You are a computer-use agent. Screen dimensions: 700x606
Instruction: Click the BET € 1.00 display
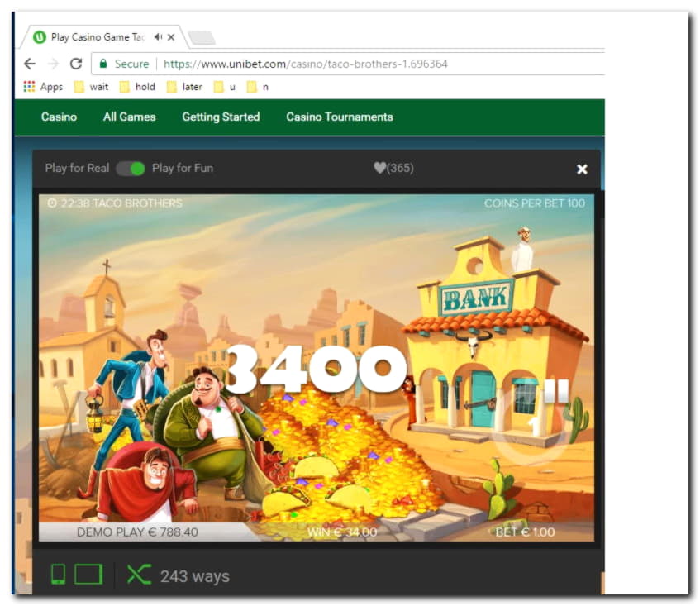(x=525, y=532)
